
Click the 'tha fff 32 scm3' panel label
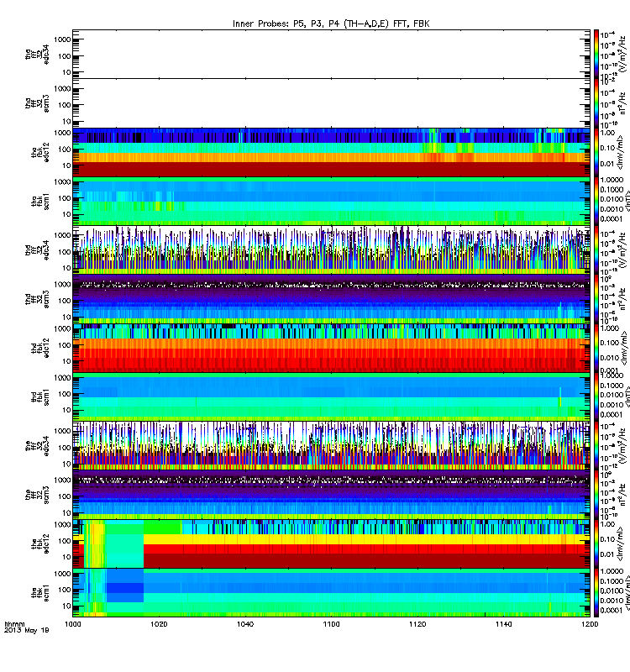[37, 103]
